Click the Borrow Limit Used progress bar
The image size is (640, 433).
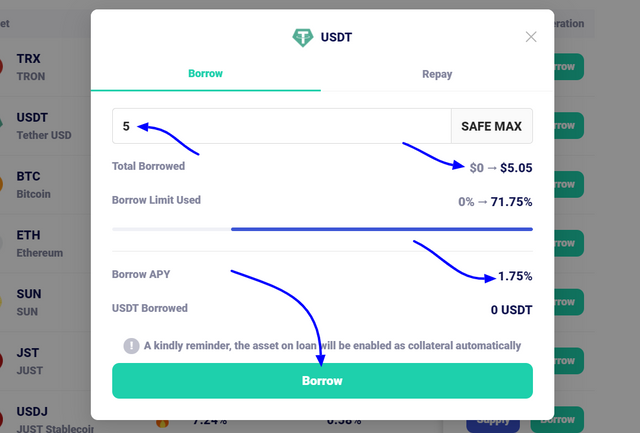pyautogui.click(x=322, y=229)
